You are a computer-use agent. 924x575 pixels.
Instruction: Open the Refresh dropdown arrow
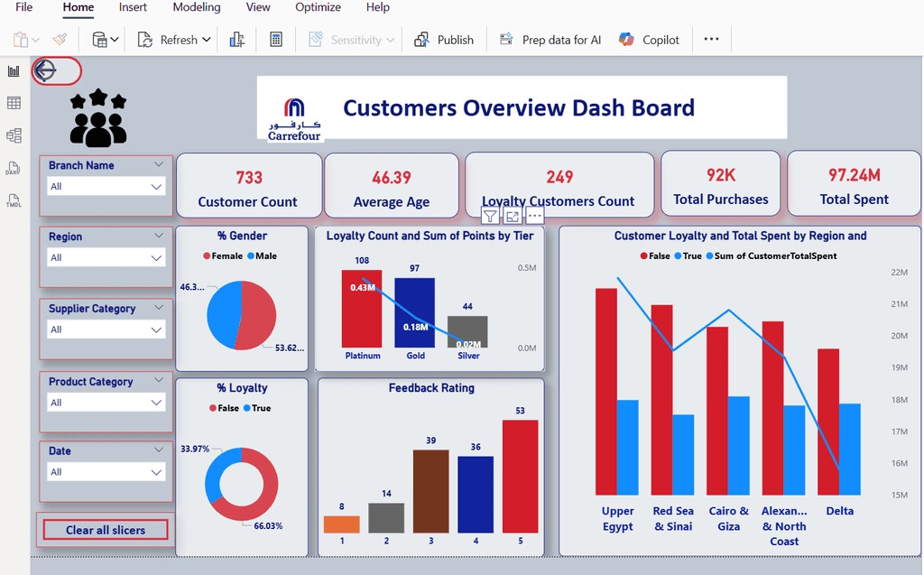pyautogui.click(x=207, y=40)
